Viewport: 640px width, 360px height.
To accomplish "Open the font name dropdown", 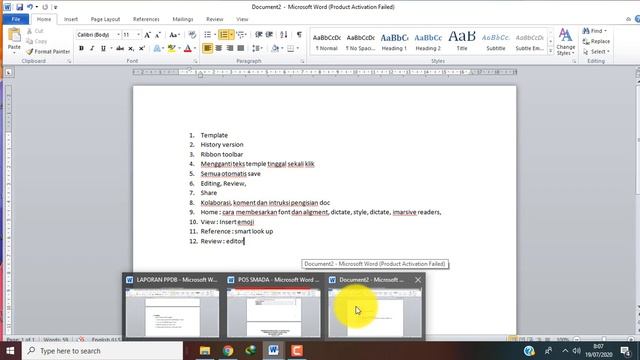I will (x=118, y=35).
